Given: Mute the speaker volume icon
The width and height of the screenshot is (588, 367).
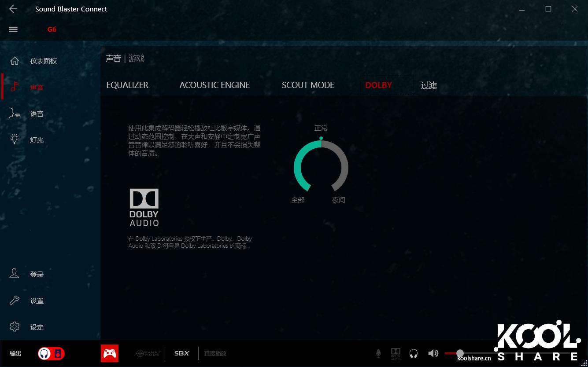Looking at the screenshot, I should (433, 353).
